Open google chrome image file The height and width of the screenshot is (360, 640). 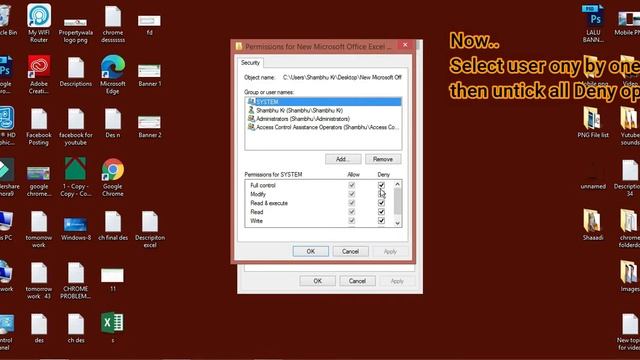pyautogui.click(x=39, y=181)
